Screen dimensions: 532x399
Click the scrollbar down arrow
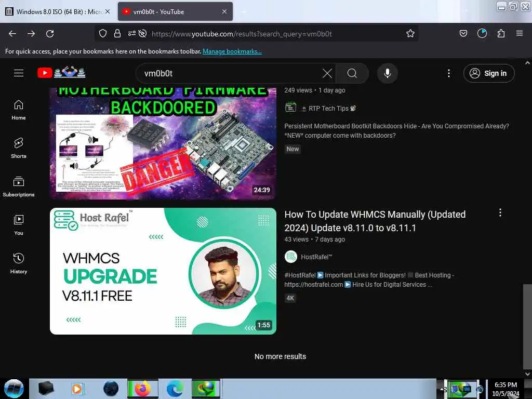[x=527, y=374]
